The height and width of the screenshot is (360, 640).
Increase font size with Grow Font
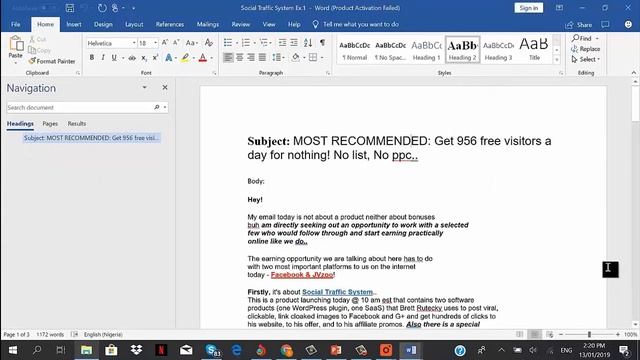165,43
